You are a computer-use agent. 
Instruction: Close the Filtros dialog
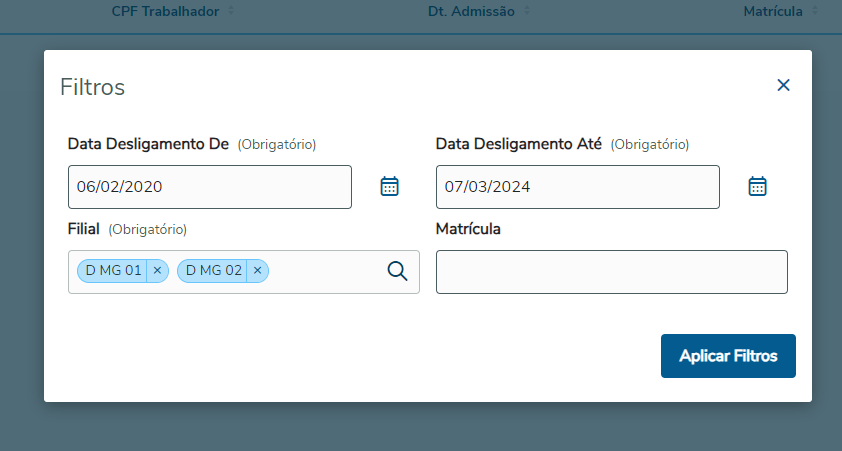coord(783,85)
